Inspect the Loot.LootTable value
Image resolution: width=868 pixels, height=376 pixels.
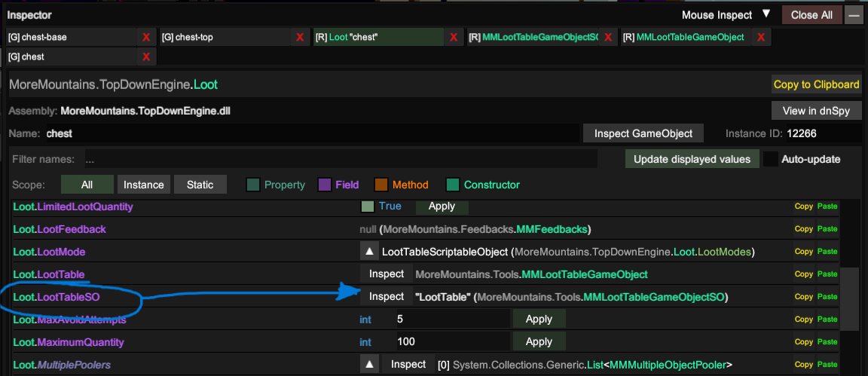pos(387,274)
